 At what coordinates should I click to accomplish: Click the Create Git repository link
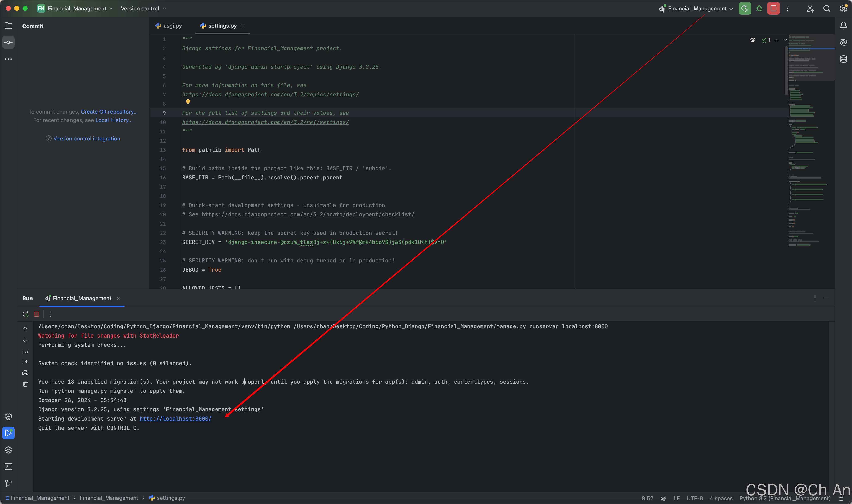click(109, 112)
